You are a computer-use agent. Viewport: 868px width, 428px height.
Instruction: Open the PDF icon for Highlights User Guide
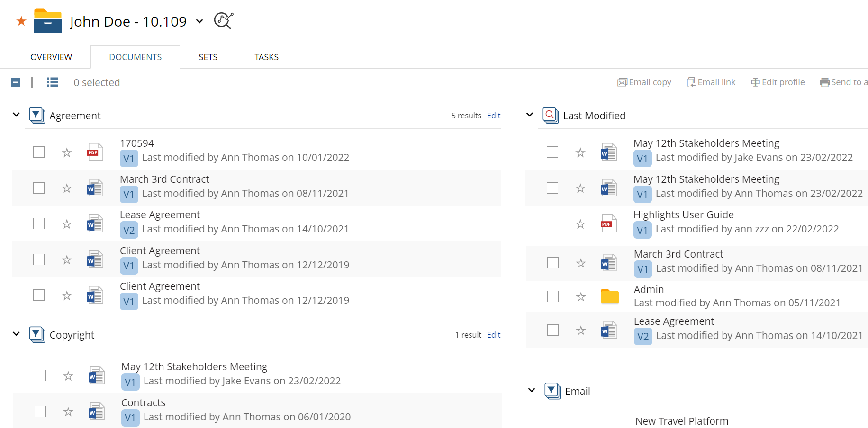coord(609,223)
